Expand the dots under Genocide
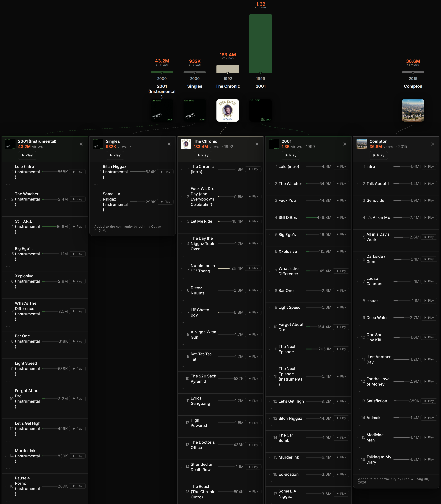The width and height of the screenshot is (441, 504). click(x=359, y=208)
